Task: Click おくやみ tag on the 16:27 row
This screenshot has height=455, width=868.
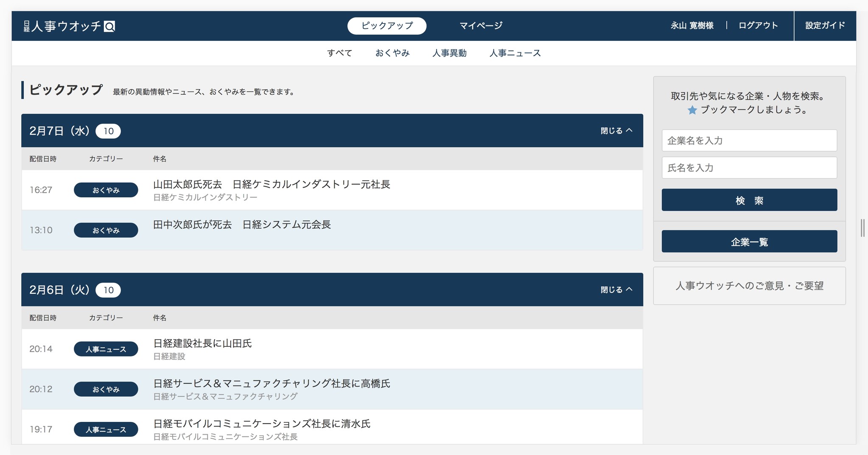Action: click(106, 190)
